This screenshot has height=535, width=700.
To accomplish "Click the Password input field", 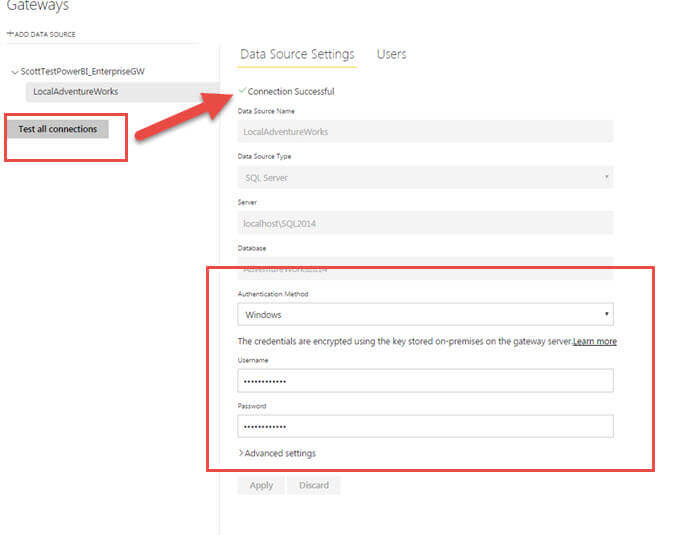I will pyautogui.click(x=425, y=426).
